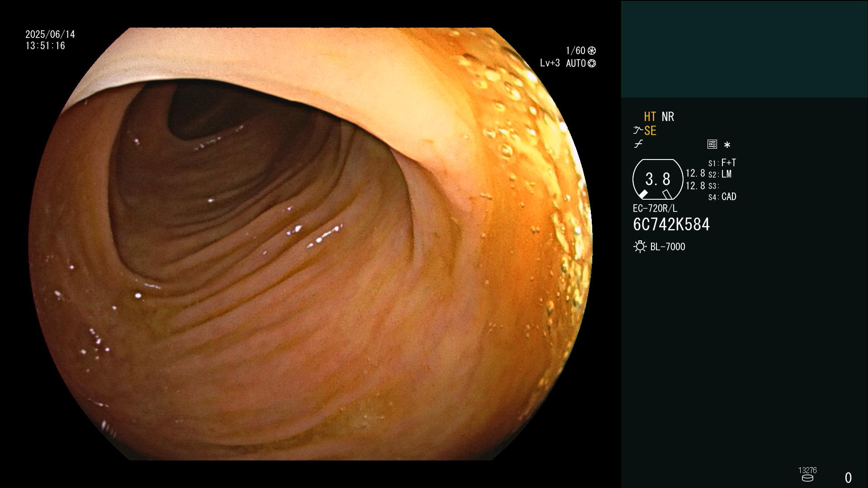Screen dimensions: 868x488
Task: Click the scope tip diagram showing 3.8
Action: tap(657, 179)
